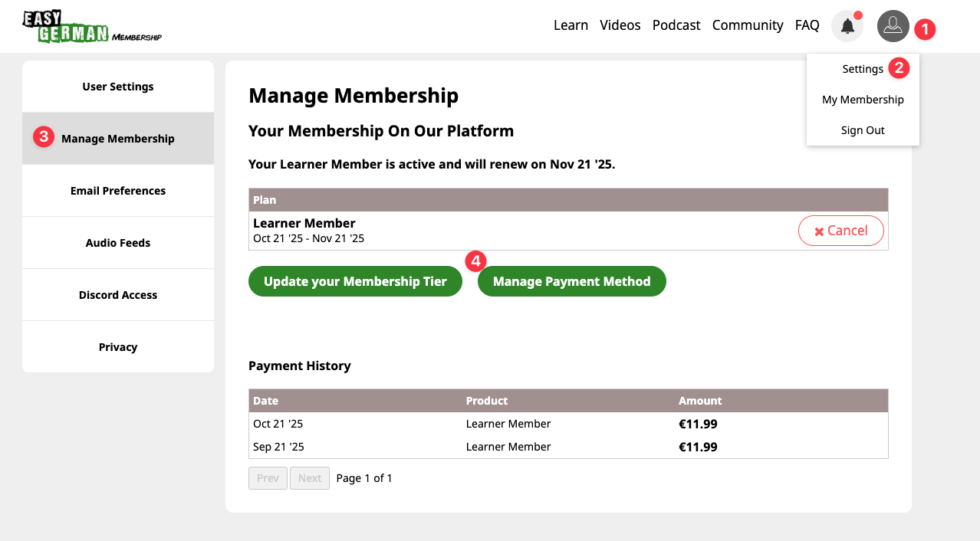Click Update your Membership Tier button
Screen dimensions: 980x541
[x=355, y=281]
